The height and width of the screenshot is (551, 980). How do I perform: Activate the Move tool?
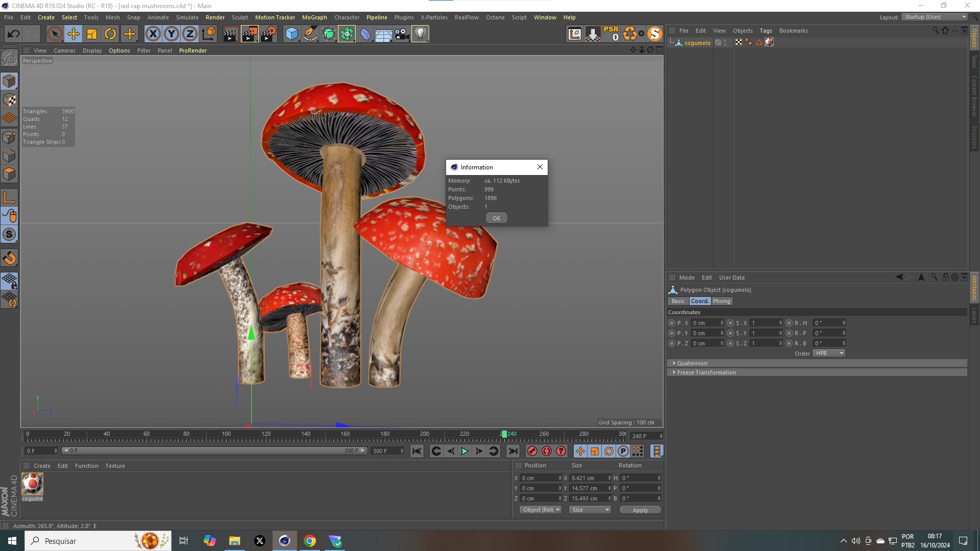[x=73, y=34]
